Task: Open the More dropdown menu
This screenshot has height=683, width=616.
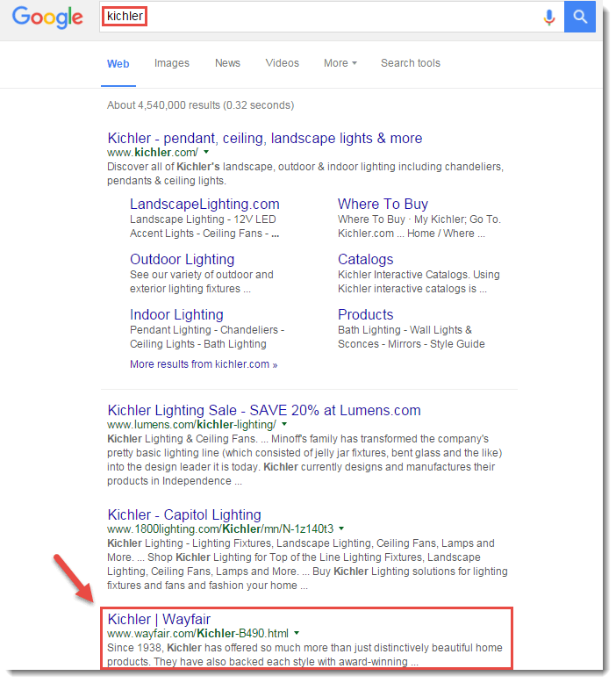Action: [340, 63]
